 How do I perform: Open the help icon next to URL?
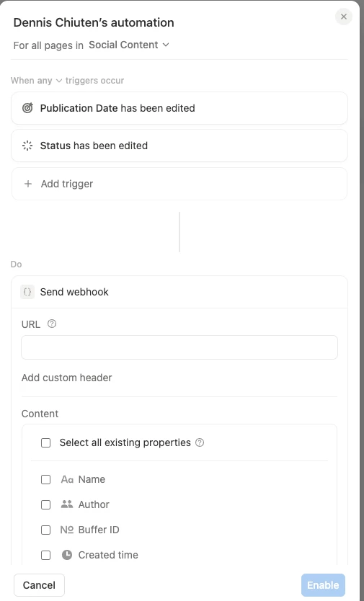(x=52, y=324)
